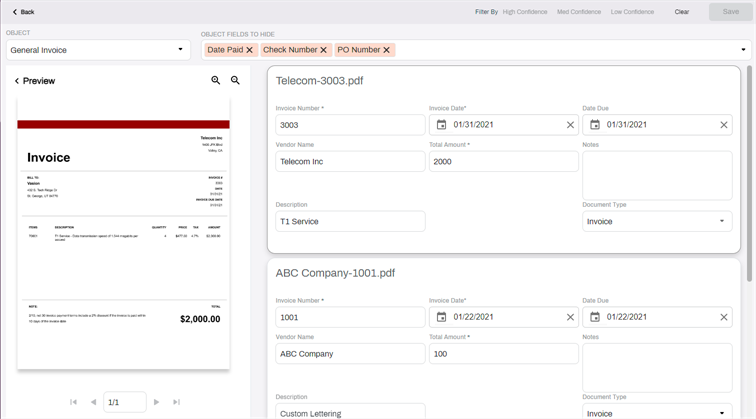Edit Description field T1 Service

(350, 221)
